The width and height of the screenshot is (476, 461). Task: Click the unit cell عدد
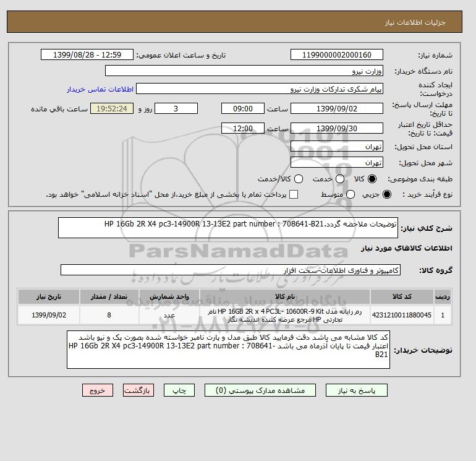169,315
